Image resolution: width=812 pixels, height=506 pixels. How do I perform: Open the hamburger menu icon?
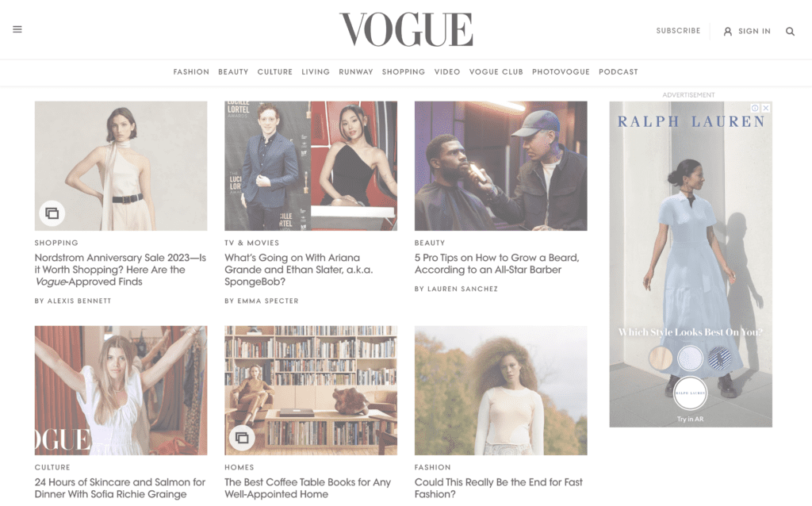(17, 29)
